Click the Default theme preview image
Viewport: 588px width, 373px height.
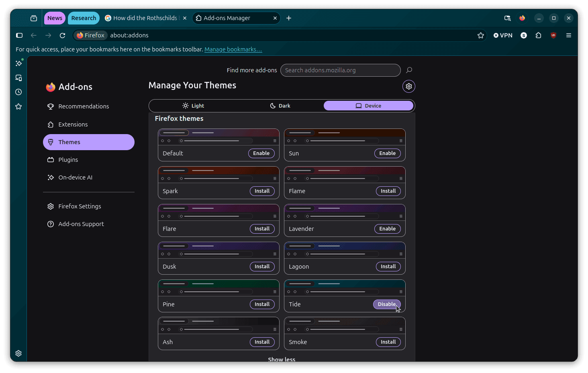click(218, 137)
